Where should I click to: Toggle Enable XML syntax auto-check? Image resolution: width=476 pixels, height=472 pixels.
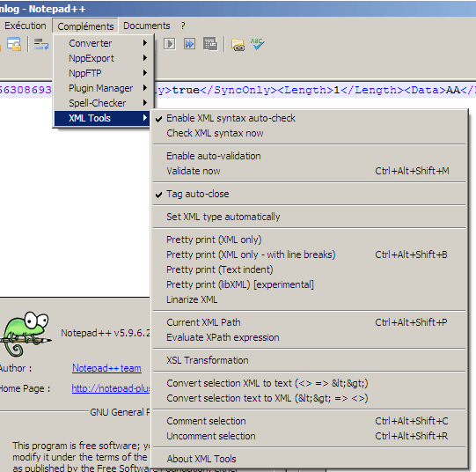click(x=310, y=118)
